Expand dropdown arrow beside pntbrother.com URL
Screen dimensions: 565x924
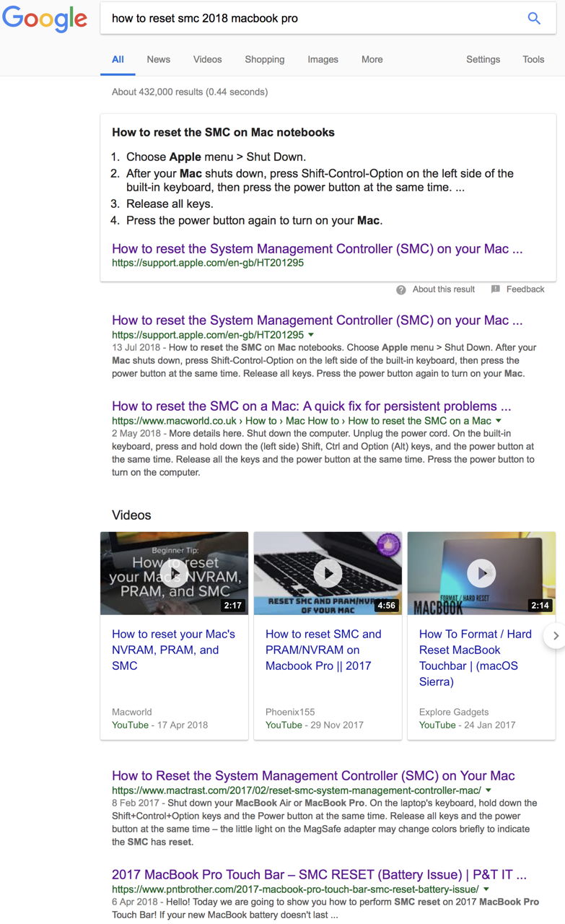coord(486,889)
